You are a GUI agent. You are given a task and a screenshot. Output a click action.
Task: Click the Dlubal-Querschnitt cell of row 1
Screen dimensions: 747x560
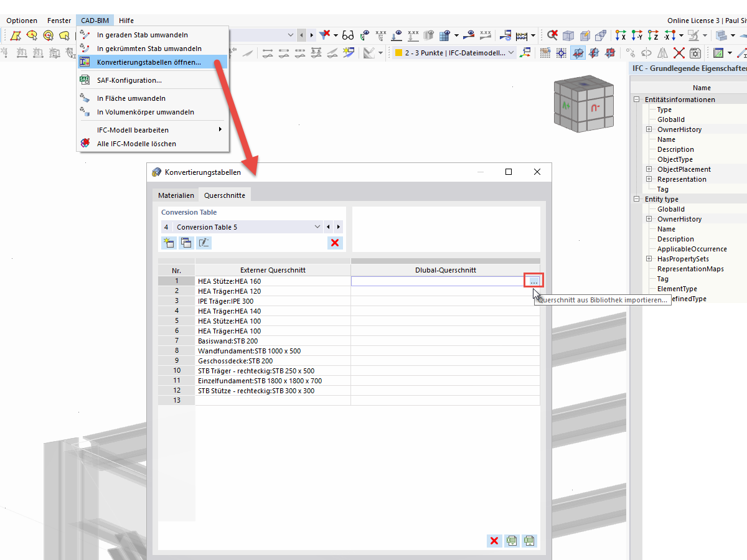point(439,281)
